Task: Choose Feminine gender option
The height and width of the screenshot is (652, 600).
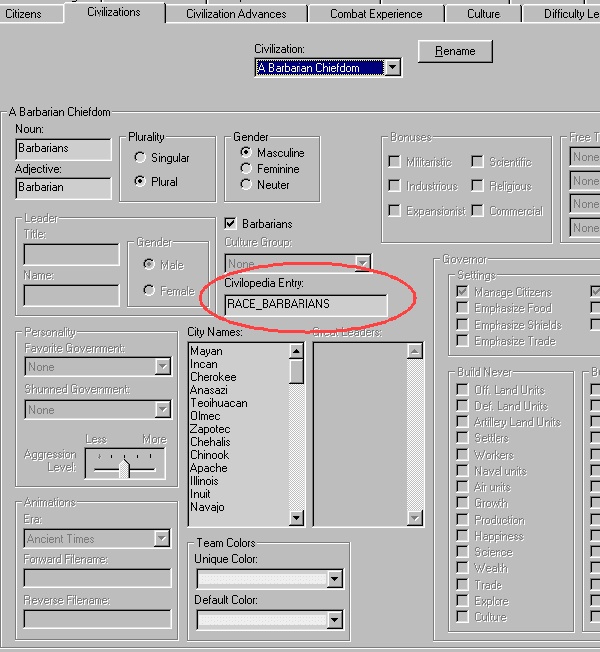Action: (x=246, y=169)
